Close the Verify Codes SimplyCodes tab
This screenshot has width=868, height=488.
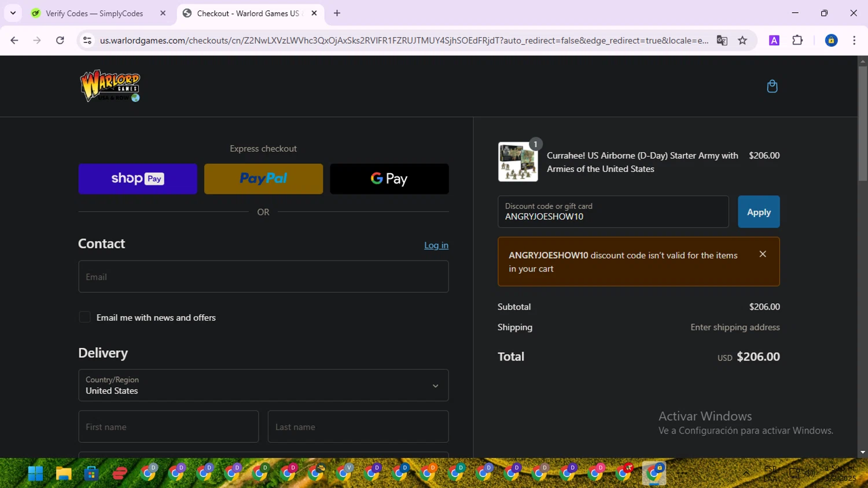163,13
